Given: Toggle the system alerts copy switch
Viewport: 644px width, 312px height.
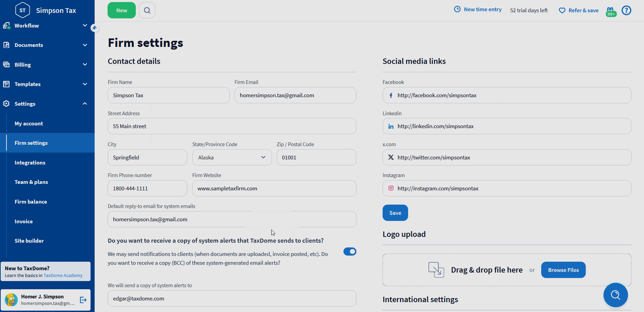Looking at the screenshot, I should 350,252.
